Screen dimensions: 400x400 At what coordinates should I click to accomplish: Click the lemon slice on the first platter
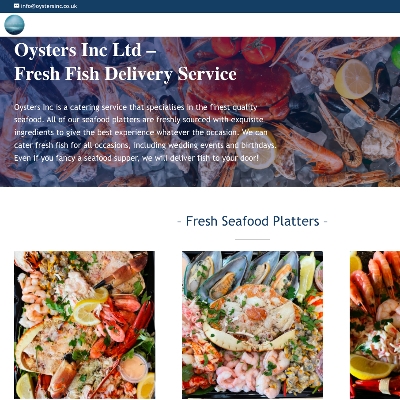pyautogui.click(x=91, y=306)
